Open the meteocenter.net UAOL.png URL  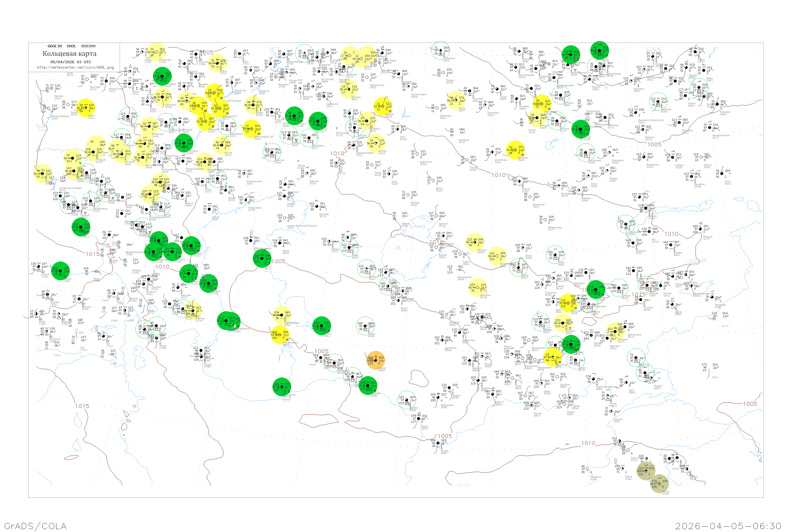click(75, 67)
